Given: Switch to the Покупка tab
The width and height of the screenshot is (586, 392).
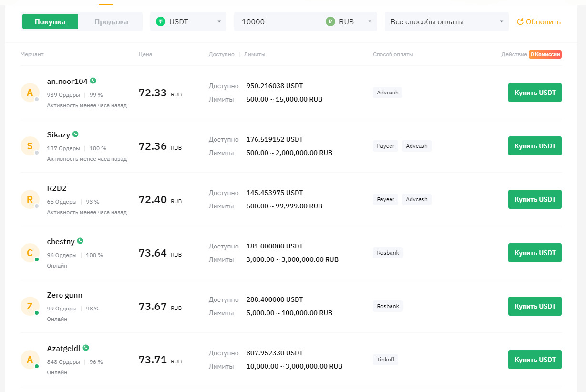Looking at the screenshot, I should [50, 21].
